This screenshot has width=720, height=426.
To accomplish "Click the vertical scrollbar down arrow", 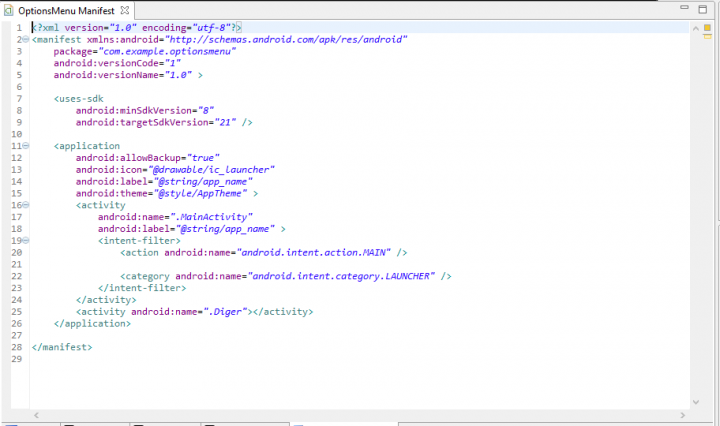I will click(x=696, y=402).
